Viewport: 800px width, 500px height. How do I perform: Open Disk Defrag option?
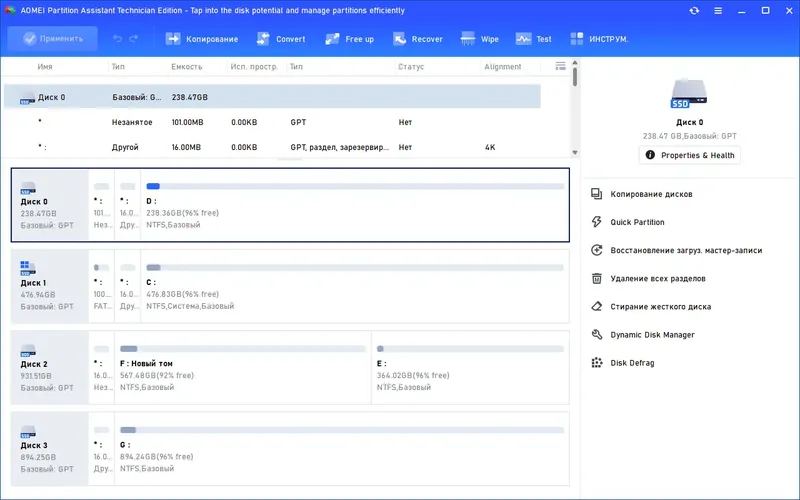point(632,363)
